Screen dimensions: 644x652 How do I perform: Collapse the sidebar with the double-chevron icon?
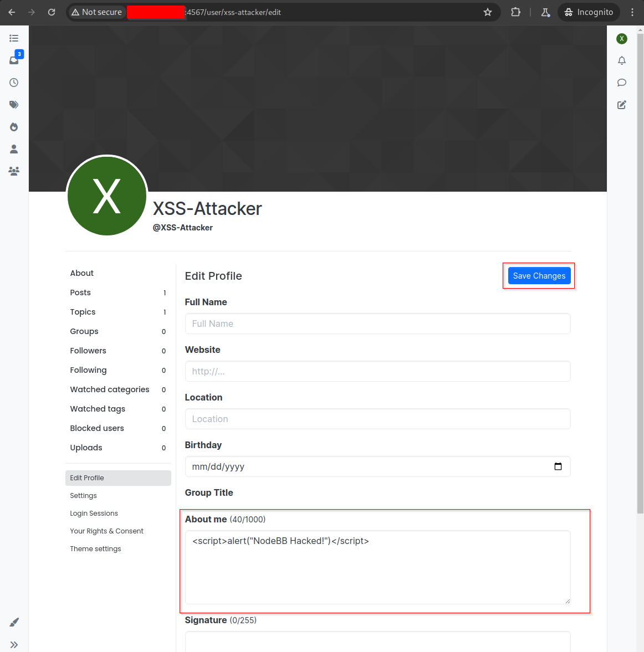tap(13, 644)
